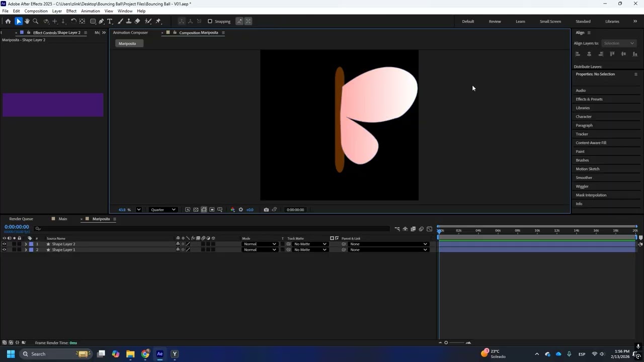Select the Eraser tool
Viewport: 644px width, 362px height.
tap(137, 21)
